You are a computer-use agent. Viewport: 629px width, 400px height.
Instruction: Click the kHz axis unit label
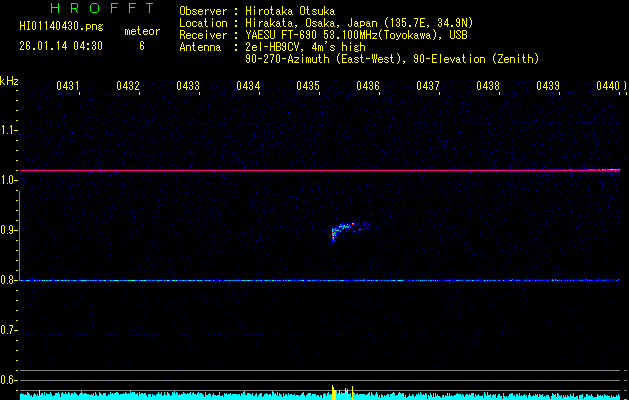pyautogui.click(x=9, y=81)
